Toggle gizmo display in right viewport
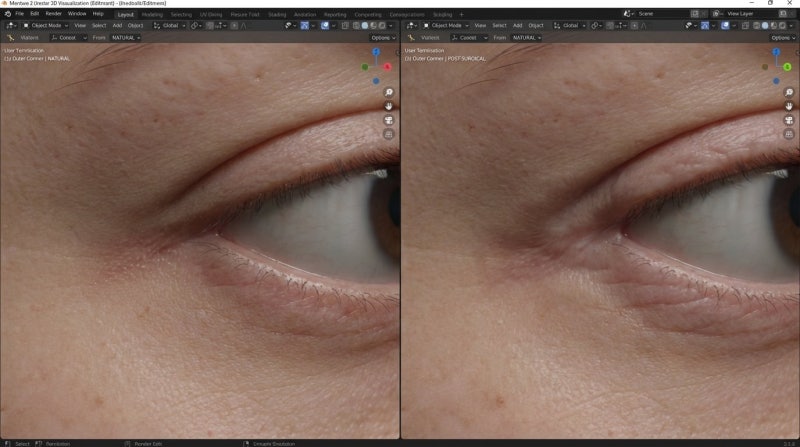This screenshot has height=447, width=800. coord(705,26)
